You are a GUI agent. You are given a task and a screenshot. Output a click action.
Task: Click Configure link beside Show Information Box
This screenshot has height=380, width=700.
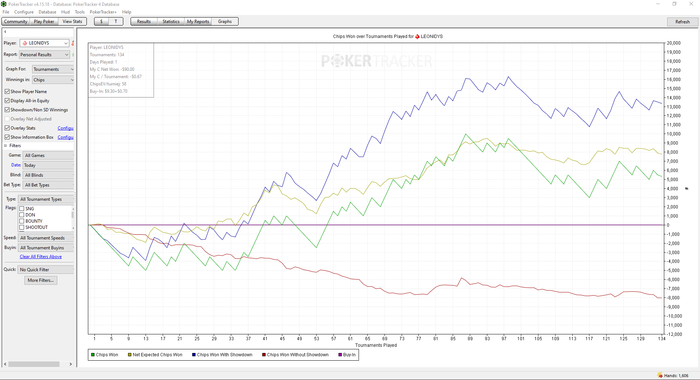(x=66, y=138)
